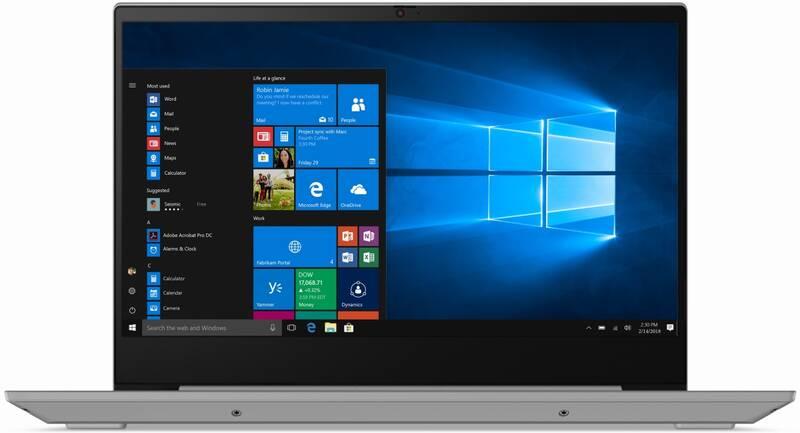800x433 pixels.
Task: Open Edge from the taskbar
Action: point(311,328)
